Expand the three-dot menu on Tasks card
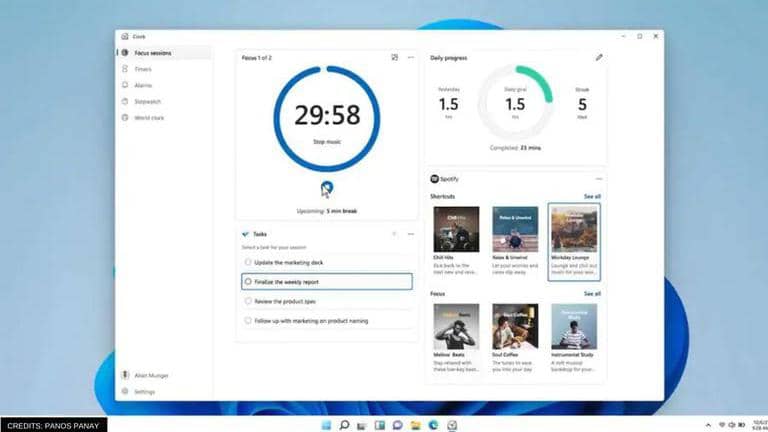Viewport: 768px width, 432px height. [411, 234]
